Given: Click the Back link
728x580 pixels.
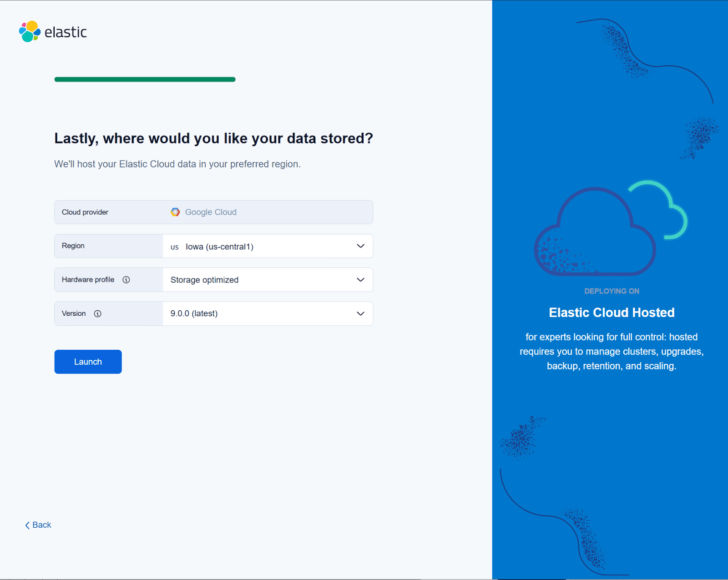Looking at the screenshot, I should [41, 525].
